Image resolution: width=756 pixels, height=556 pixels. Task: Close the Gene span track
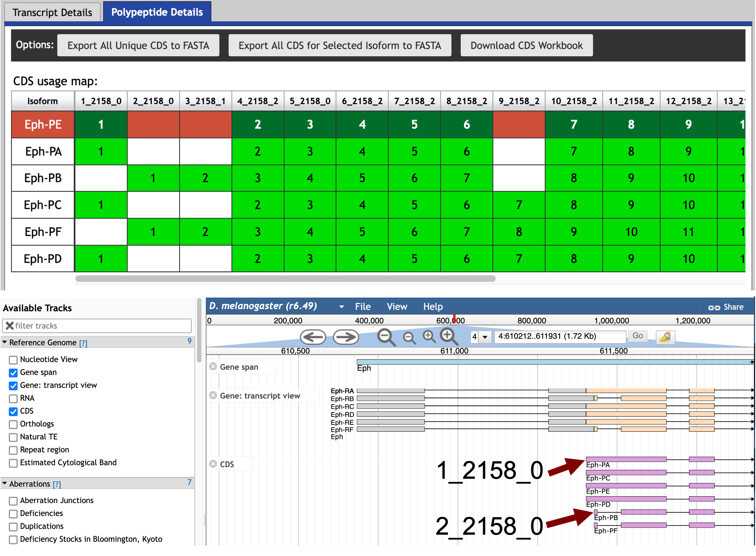(213, 366)
